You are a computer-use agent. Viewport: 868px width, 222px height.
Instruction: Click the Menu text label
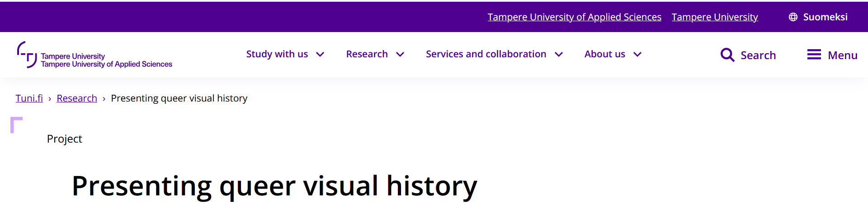click(843, 55)
